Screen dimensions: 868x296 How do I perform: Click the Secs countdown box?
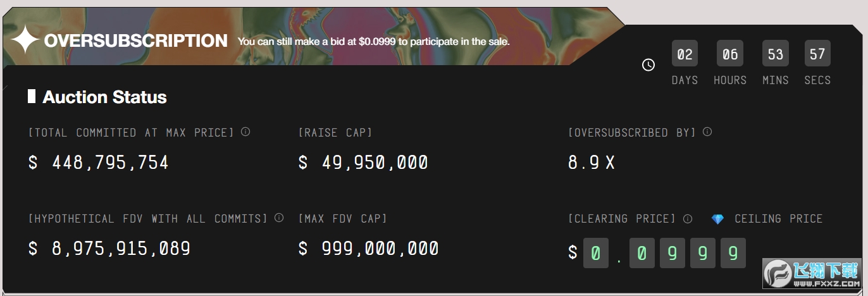817,54
